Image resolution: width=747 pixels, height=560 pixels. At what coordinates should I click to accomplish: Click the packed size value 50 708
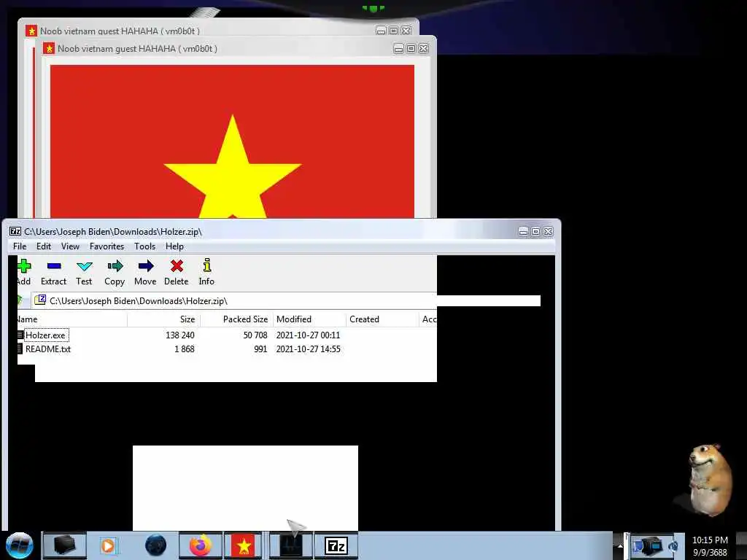(x=255, y=335)
